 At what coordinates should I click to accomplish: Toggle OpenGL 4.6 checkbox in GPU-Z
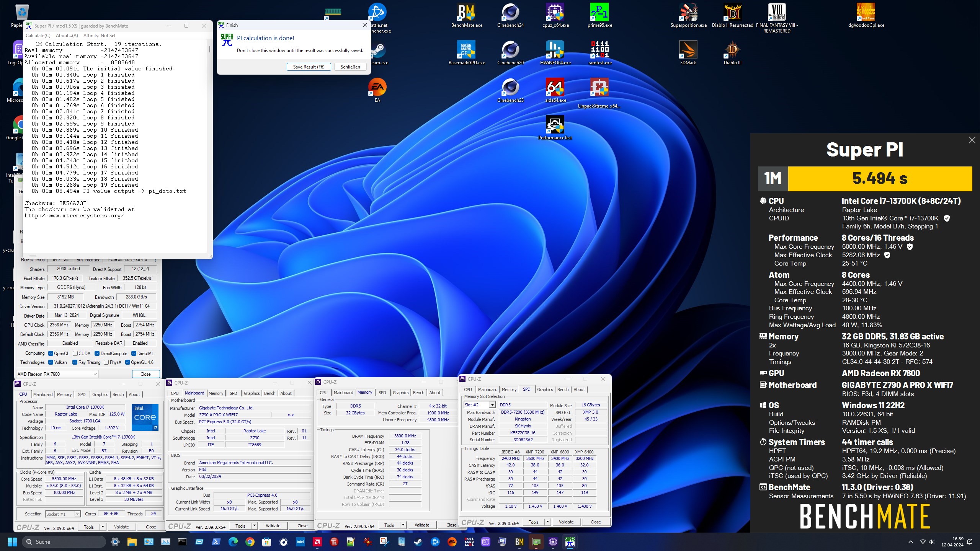coord(127,362)
